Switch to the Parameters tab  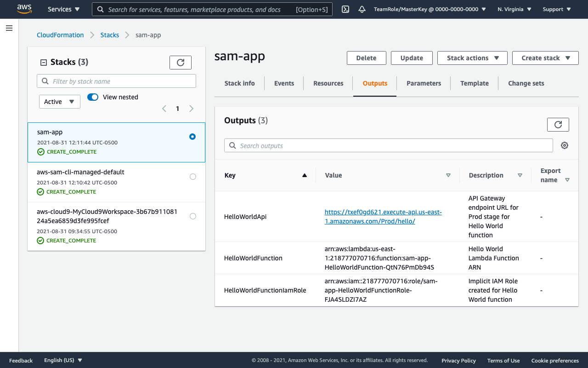(x=424, y=83)
